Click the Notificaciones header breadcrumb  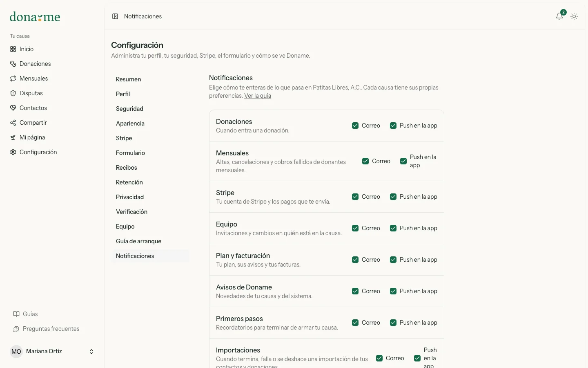(x=143, y=16)
